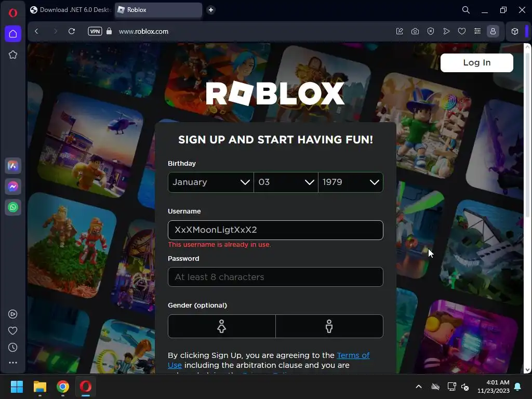Screen dimensions: 532x399
Task: Open the share page icon in the address bar
Action: (x=400, y=31)
